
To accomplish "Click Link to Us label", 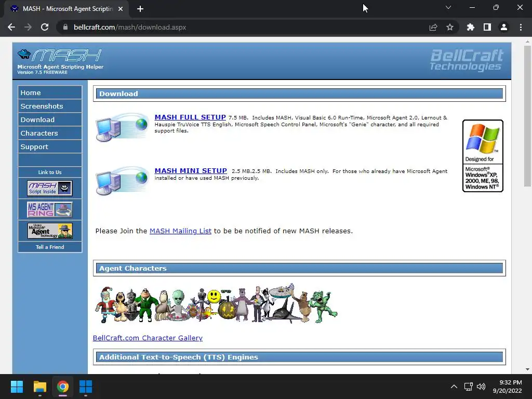I will pos(50,172).
